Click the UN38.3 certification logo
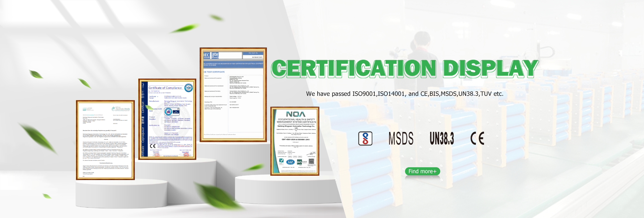 tap(442, 138)
